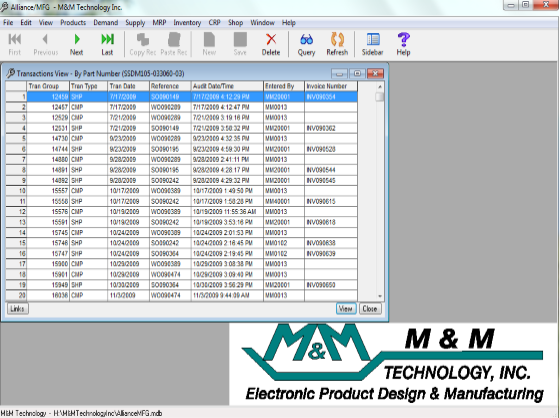Click the vertical scrollbar thumb in grid
This screenshot has width=560, height=418.
click(x=380, y=96)
